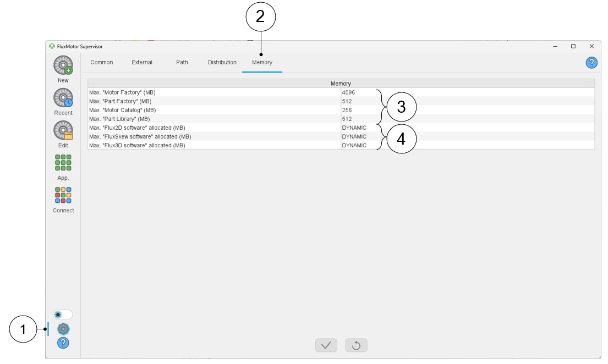Apply changes with the checkmark button

(326, 345)
